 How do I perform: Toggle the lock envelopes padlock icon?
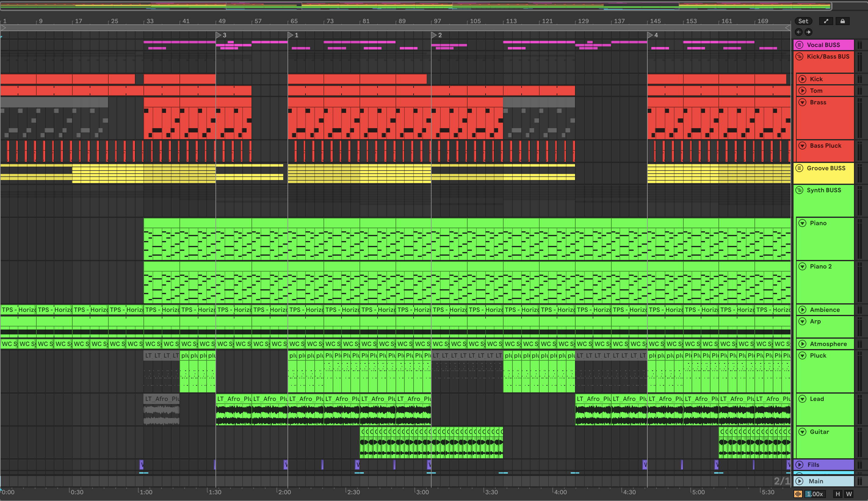point(843,21)
